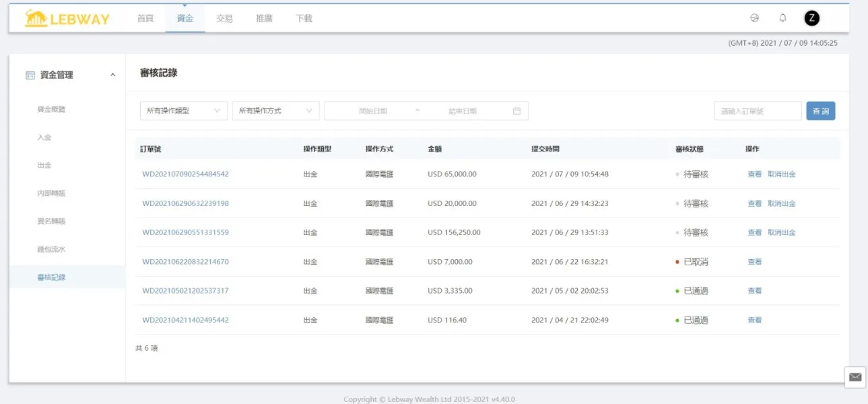868x404 pixels.
Task: Open the 所有操作方式 dropdown
Action: (x=275, y=111)
